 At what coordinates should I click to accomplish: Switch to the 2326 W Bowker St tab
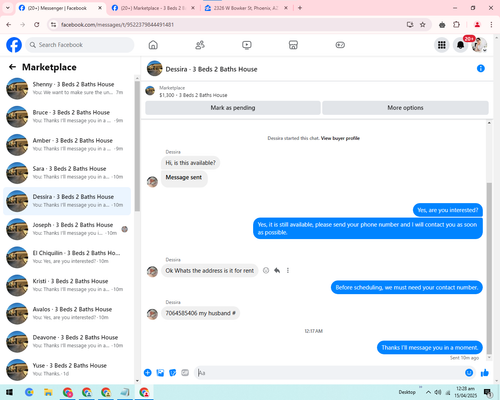pos(246,8)
